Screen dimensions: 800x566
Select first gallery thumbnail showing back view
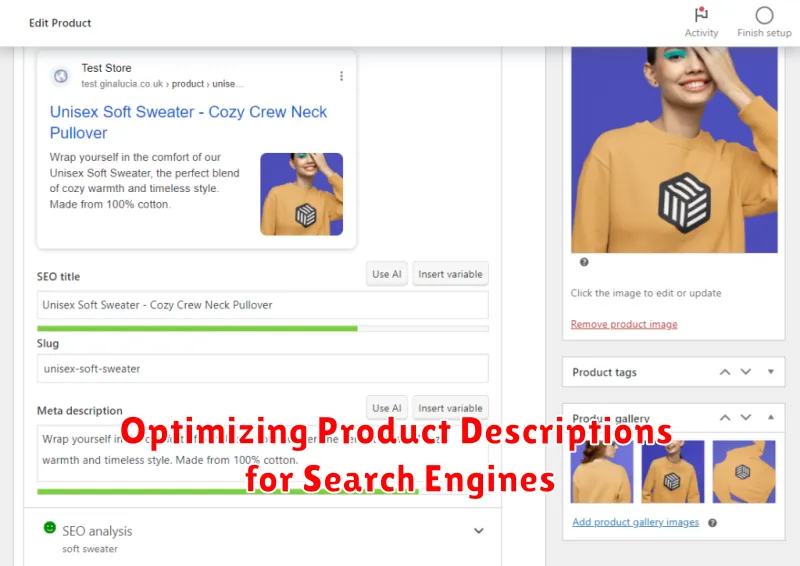[602, 472]
